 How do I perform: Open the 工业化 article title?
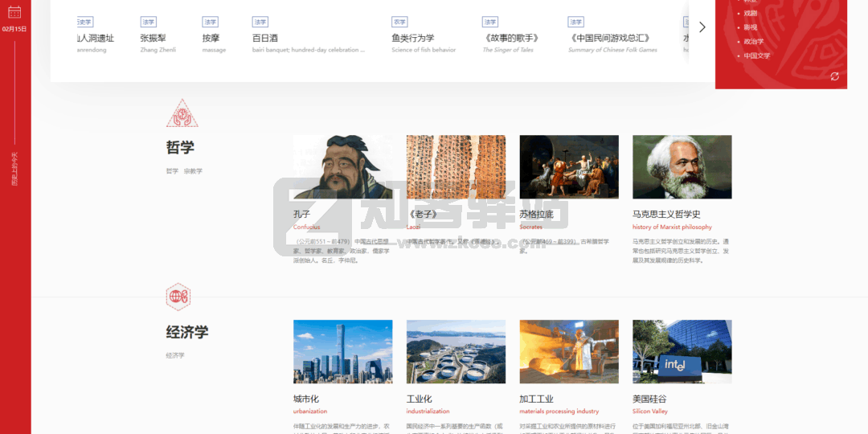click(x=419, y=399)
